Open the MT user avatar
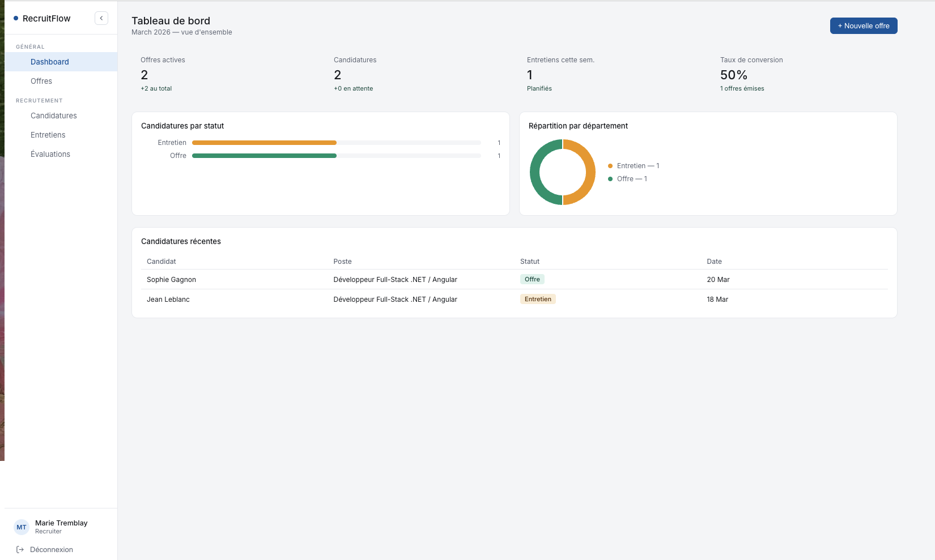 click(x=21, y=527)
